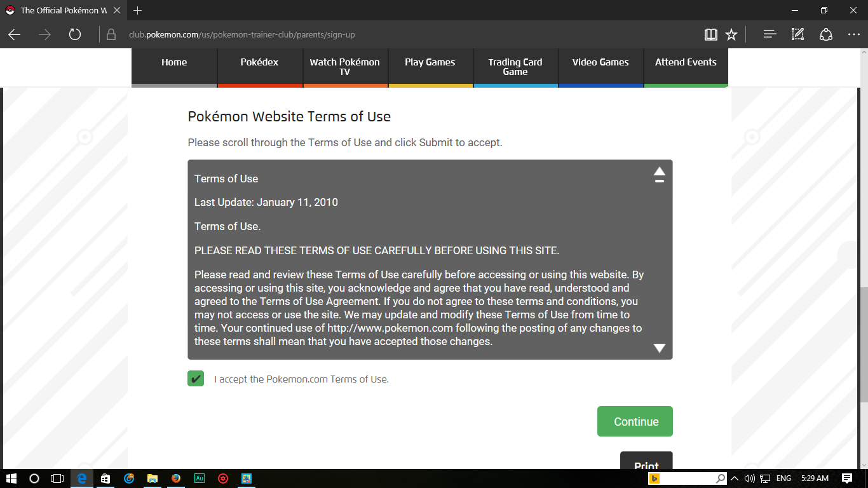Viewport: 868px width, 488px height.
Task: Open Windows Start menu
Action: click(11, 478)
